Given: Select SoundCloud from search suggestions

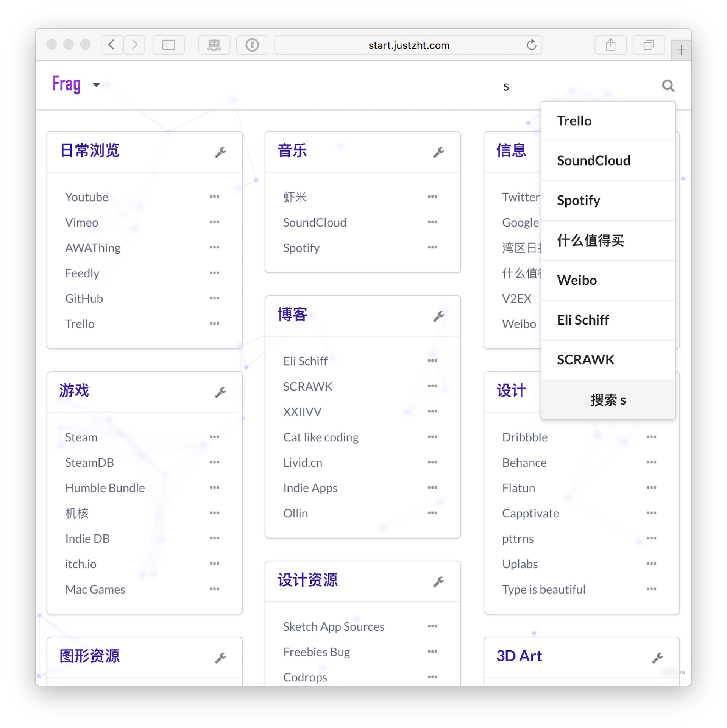Looking at the screenshot, I should coord(608,161).
